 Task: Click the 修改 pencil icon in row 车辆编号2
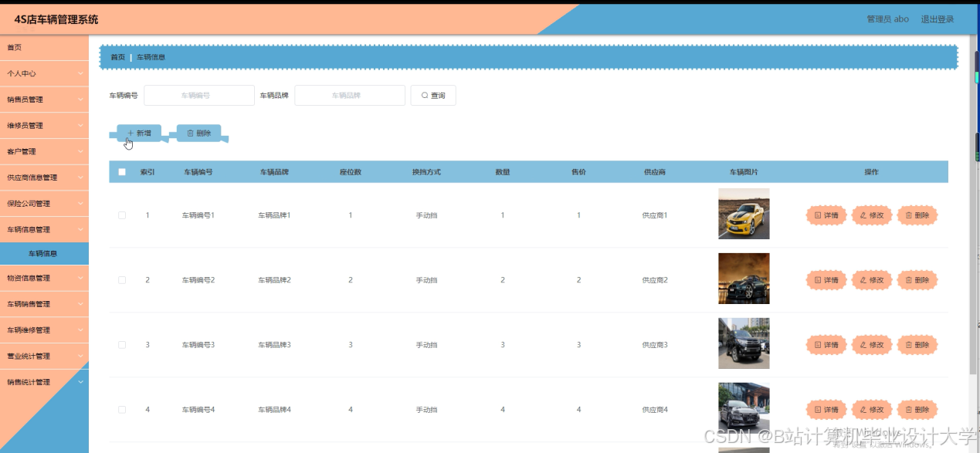pos(863,280)
